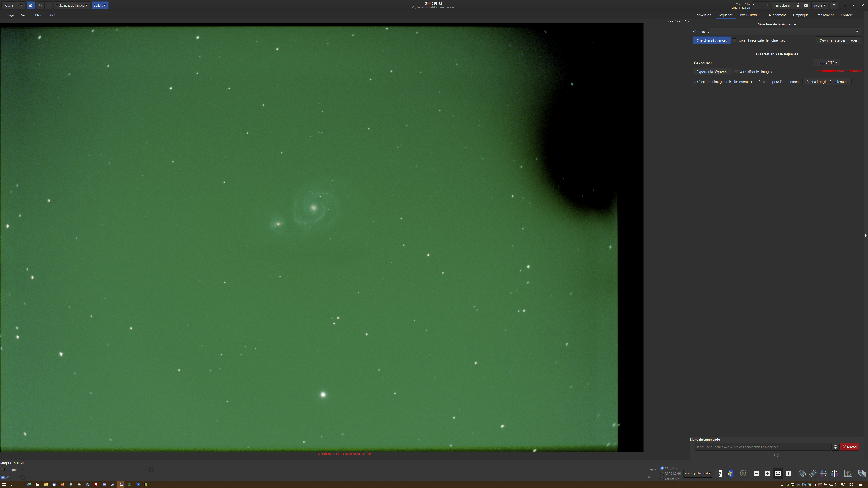
Task: Click the astrometry galaxy icon
Action: tap(743, 473)
